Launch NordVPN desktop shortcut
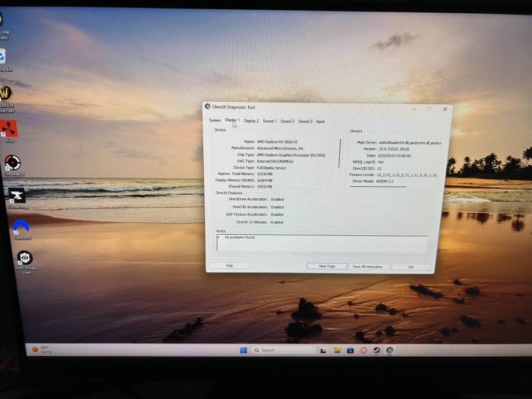This screenshot has width=532, height=399. (x=21, y=230)
